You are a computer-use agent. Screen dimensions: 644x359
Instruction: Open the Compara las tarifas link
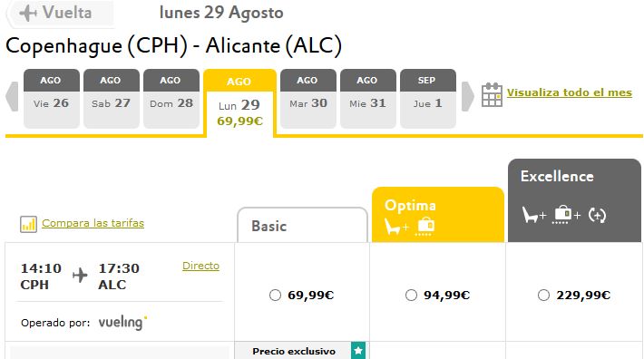[x=93, y=223]
